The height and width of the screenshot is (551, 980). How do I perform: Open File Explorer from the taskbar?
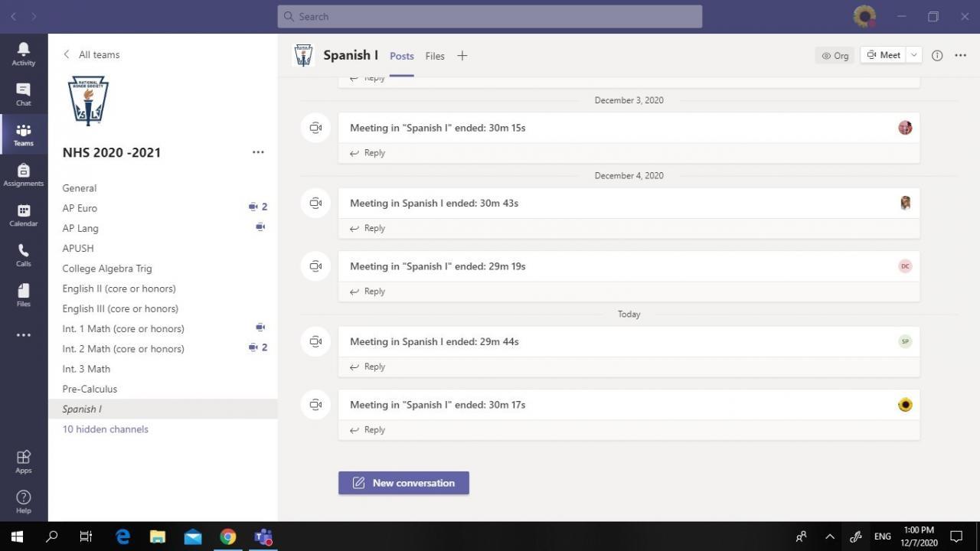158,536
